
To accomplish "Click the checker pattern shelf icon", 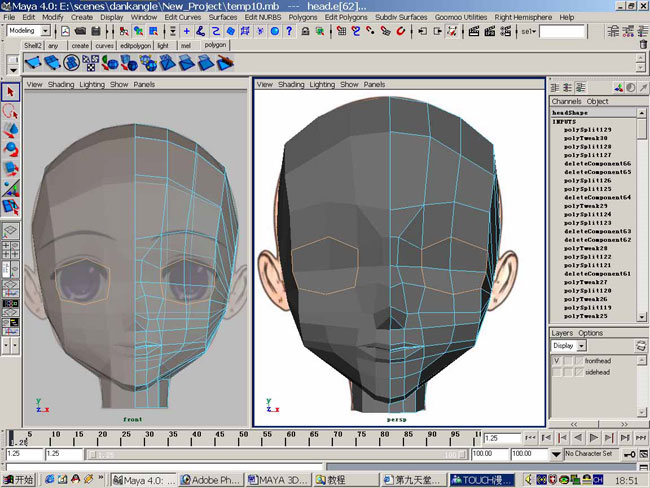I will pyautogui.click(x=90, y=63).
